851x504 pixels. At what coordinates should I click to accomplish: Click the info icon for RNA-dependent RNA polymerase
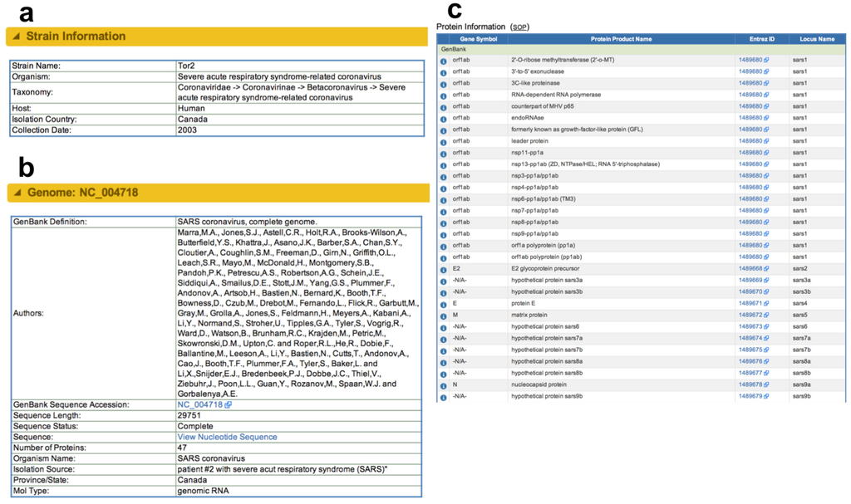(x=445, y=95)
